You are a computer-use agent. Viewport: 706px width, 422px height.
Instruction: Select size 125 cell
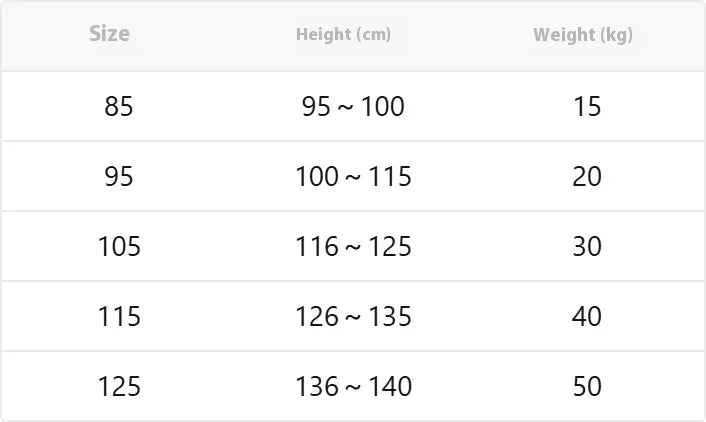[119, 386]
